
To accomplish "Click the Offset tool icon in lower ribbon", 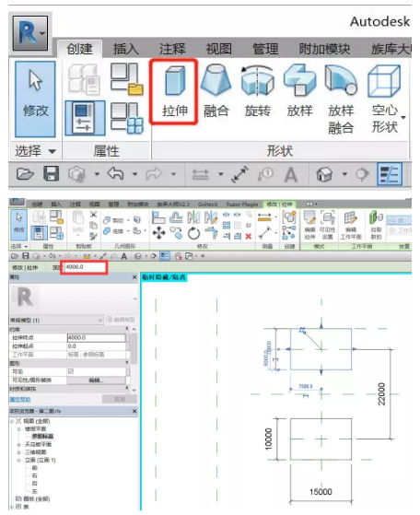I will (176, 217).
